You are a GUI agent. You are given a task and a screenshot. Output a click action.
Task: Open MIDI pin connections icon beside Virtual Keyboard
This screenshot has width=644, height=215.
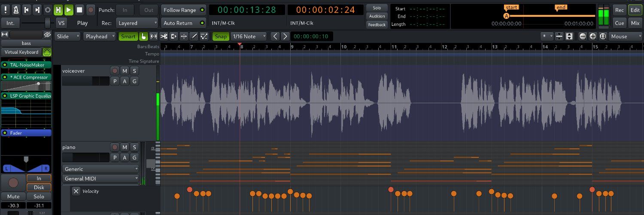47,52
